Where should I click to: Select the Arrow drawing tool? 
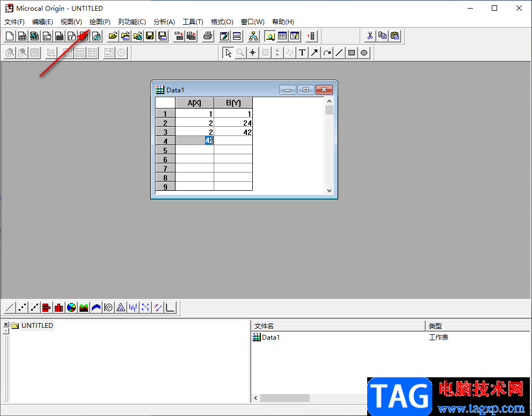(x=315, y=53)
